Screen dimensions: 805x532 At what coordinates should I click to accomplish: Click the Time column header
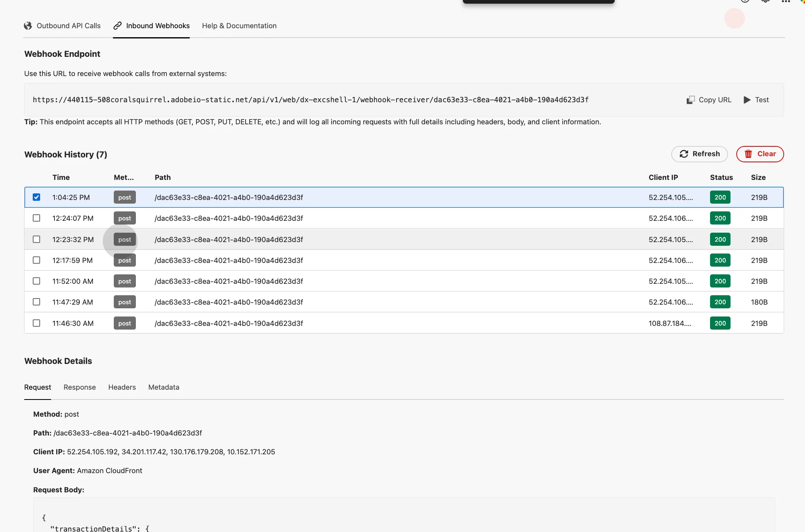[61, 177]
